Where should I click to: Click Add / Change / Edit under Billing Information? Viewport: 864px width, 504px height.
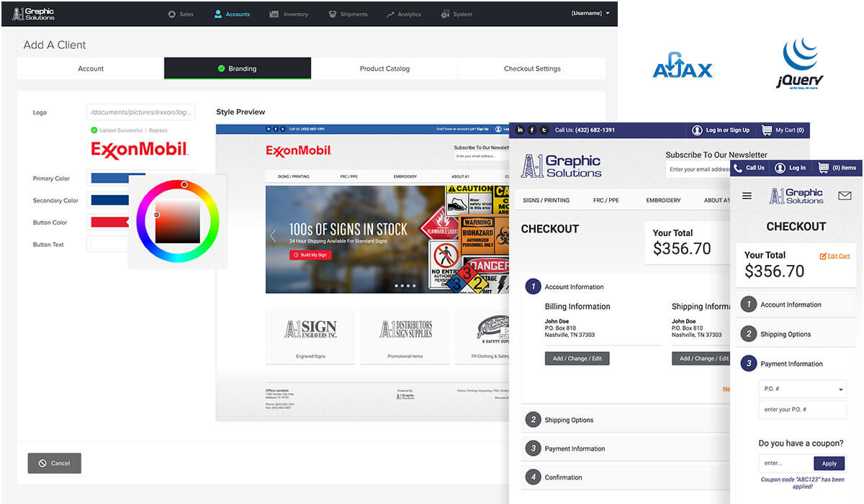click(577, 358)
